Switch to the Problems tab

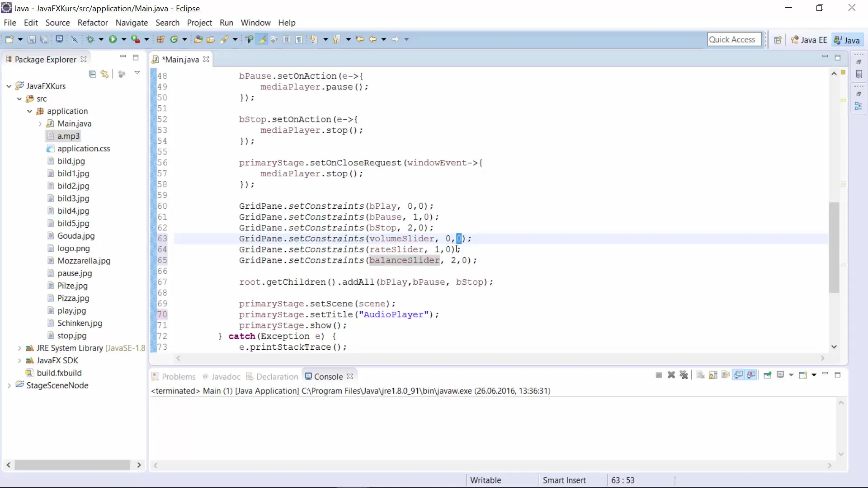pos(174,376)
